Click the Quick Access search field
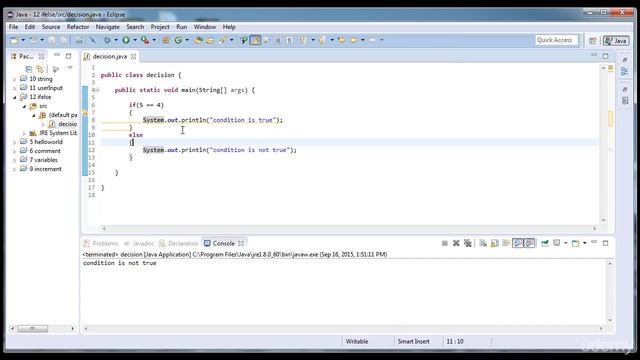640x360 pixels. coord(557,40)
